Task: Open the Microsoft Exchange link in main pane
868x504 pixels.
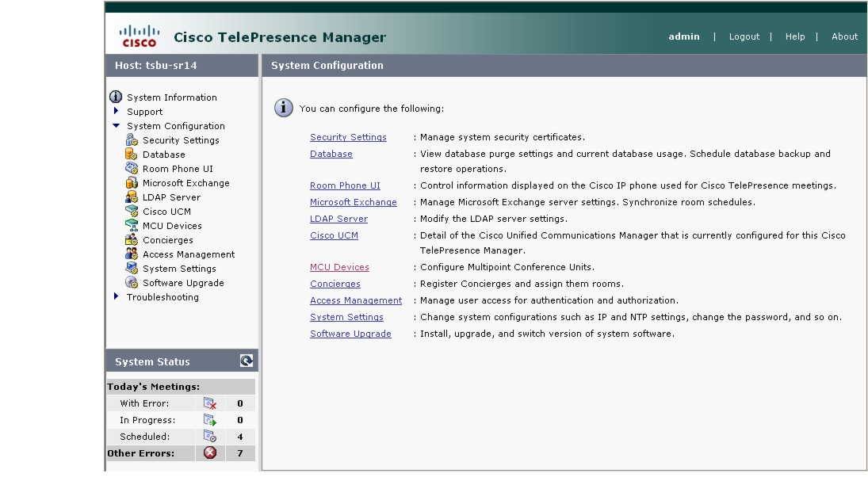Action: pos(354,202)
